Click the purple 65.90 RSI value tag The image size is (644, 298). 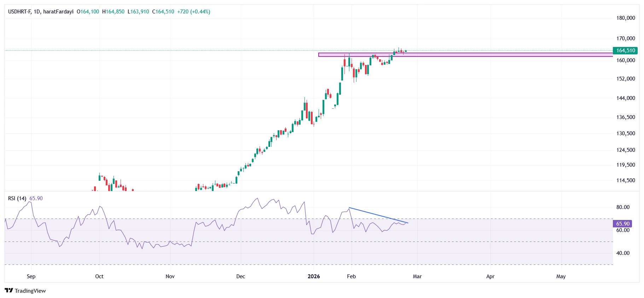[622, 224]
